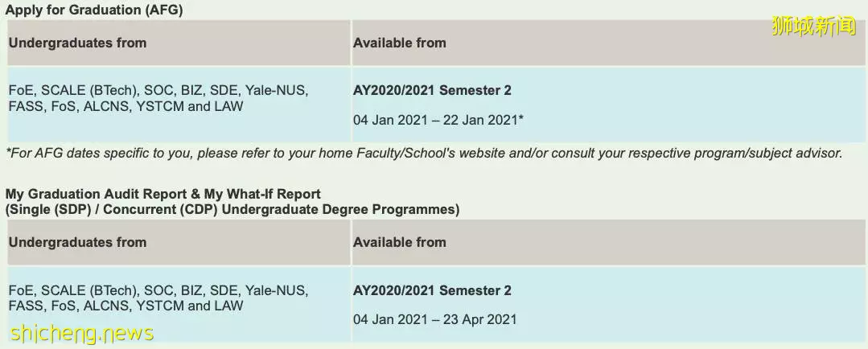The height and width of the screenshot is (349, 868).
Task: Select 'Undergraduates from' header in AFG table
Action: pos(77,43)
